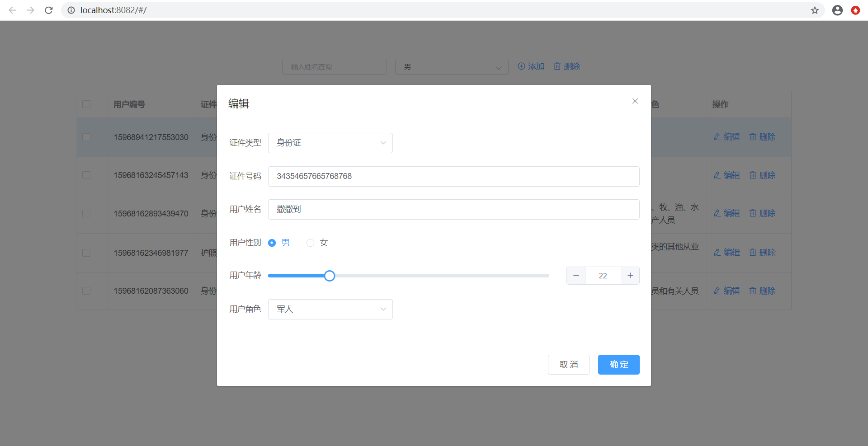Click the browser back arrow

pyautogui.click(x=13, y=10)
